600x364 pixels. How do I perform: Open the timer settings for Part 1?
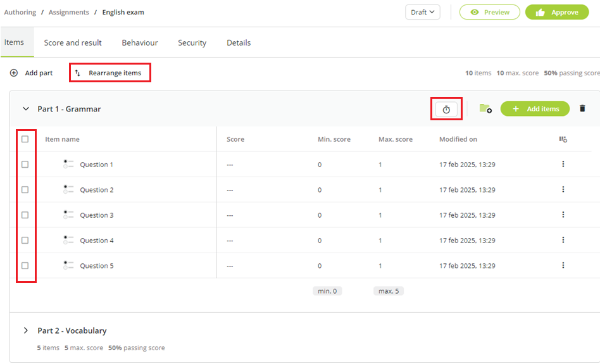click(x=446, y=110)
